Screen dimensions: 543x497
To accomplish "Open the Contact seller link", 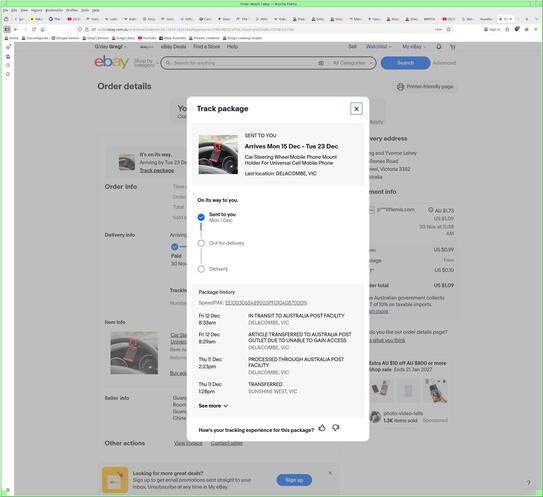I will click(x=226, y=443).
